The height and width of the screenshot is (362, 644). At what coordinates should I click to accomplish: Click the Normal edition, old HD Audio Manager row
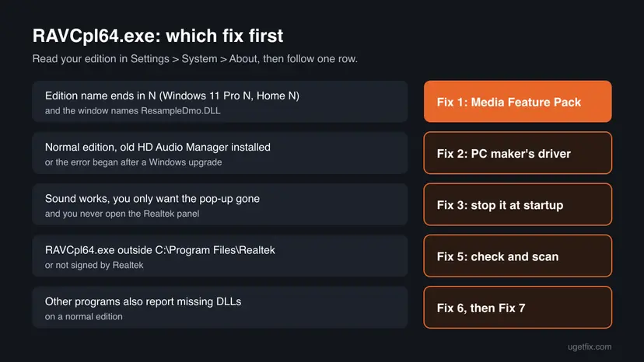point(220,153)
